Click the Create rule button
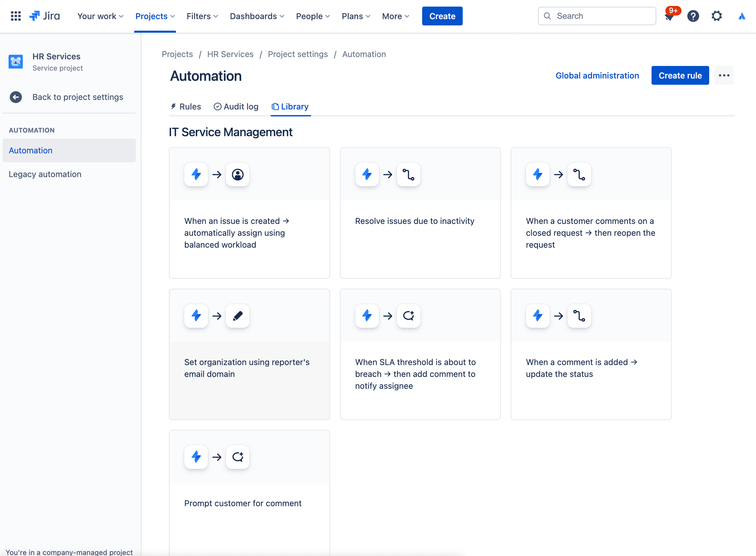 (680, 75)
